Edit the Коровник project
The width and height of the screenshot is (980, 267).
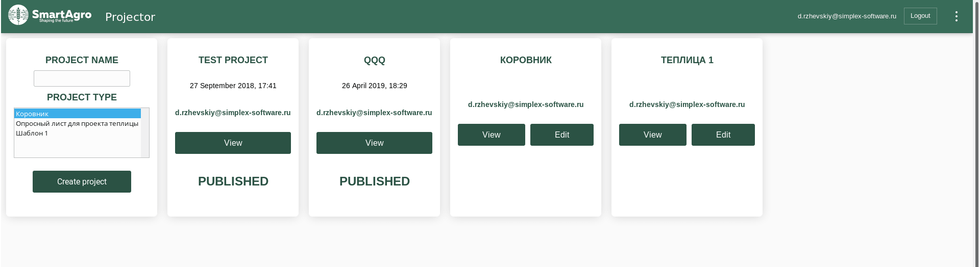(561, 135)
